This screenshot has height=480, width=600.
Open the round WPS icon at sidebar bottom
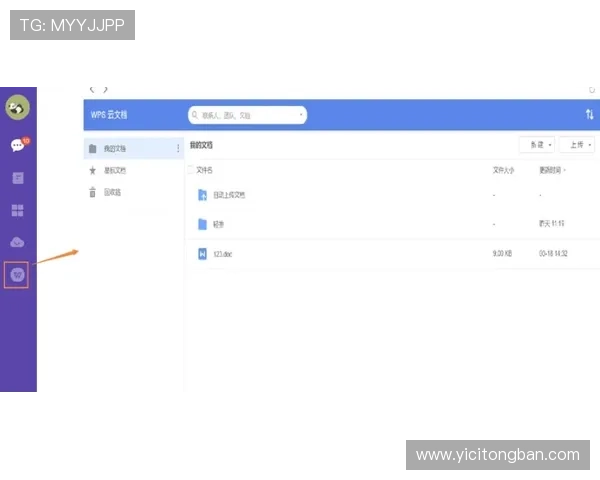tap(17, 275)
